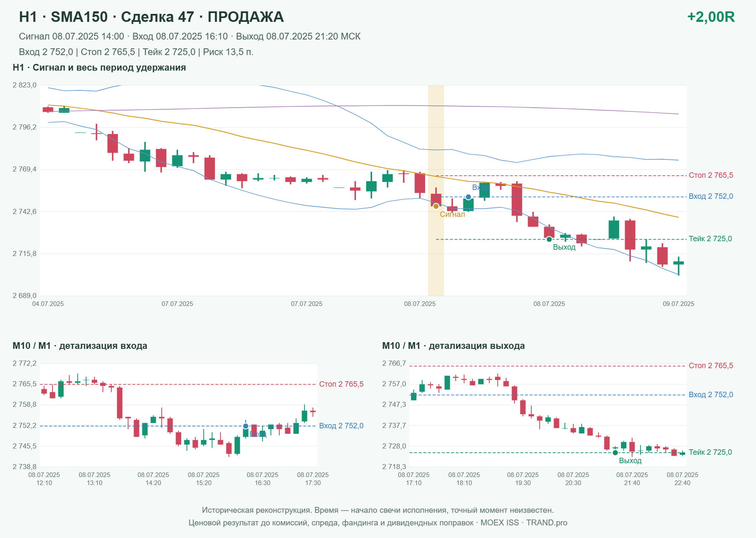Click the 21:40 time label on exit chart

(x=632, y=483)
